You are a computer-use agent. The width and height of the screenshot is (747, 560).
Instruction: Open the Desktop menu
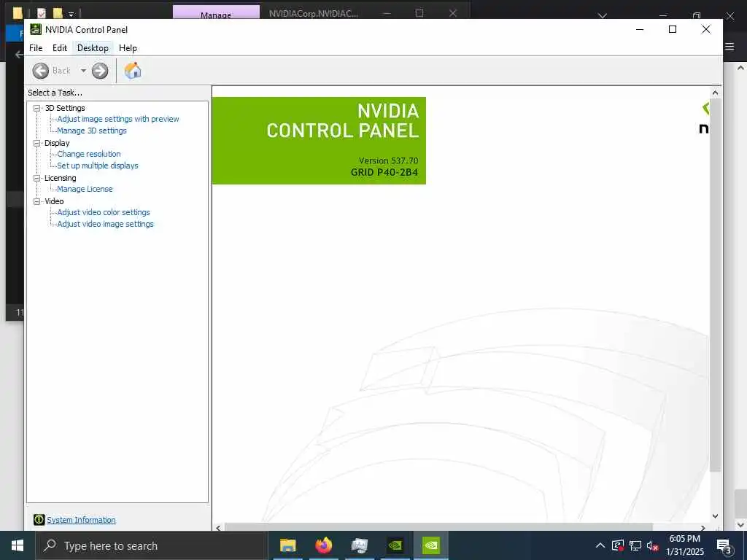pyautogui.click(x=93, y=48)
